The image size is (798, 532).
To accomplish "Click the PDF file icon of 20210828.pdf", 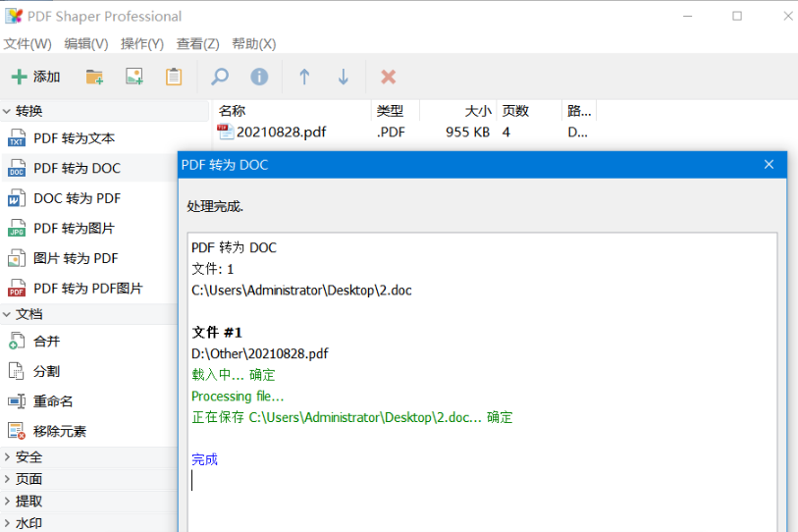I will (x=225, y=132).
